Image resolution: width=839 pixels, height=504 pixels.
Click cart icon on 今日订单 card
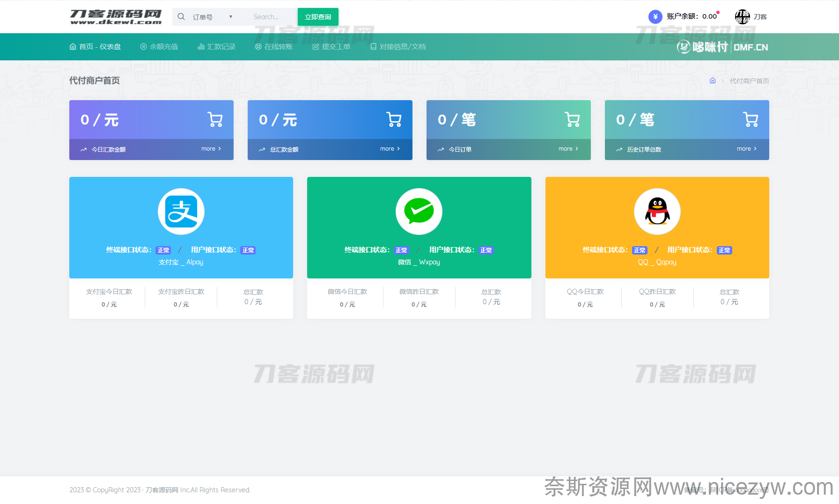point(572,119)
